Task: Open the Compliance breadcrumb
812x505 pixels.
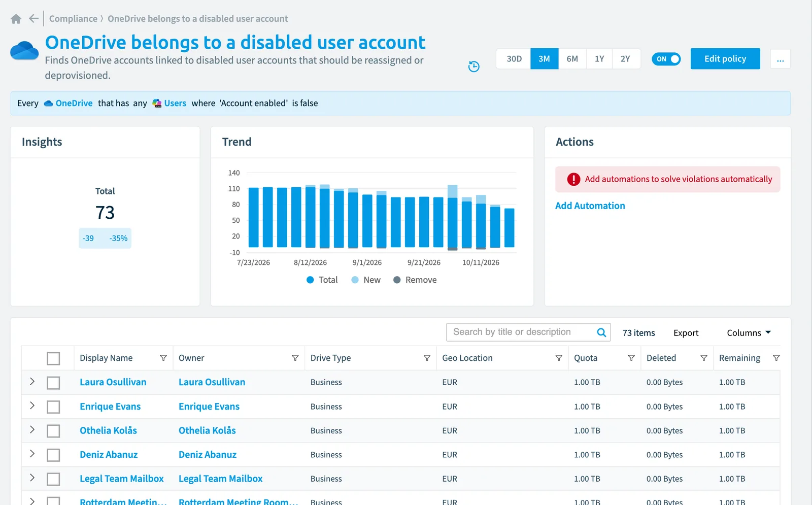Action: coord(73,19)
